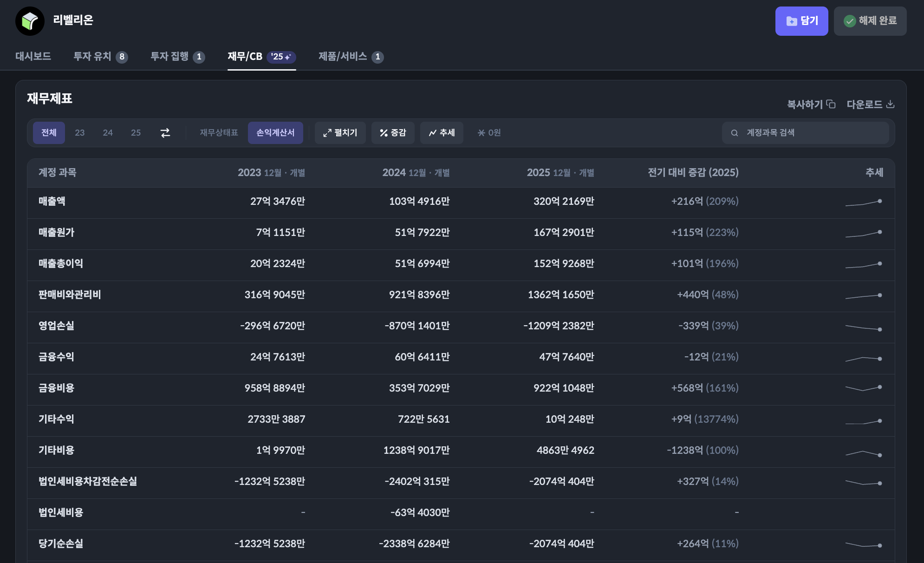The width and height of the screenshot is (924, 563).
Task: Switch to the 대시보드 tab
Action: pos(33,56)
